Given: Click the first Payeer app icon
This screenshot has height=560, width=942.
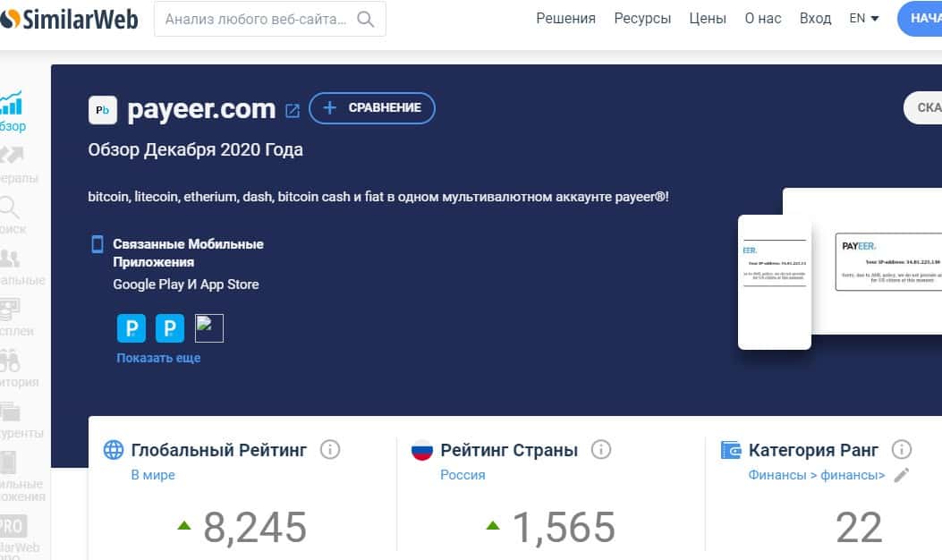Looking at the screenshot, I should pos(131,328).
